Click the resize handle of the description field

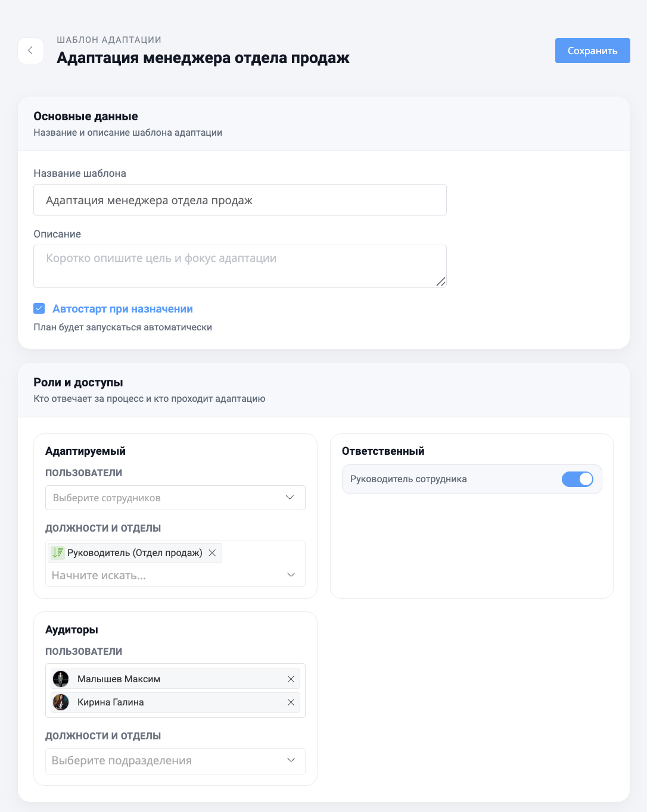tap(441, 283)
